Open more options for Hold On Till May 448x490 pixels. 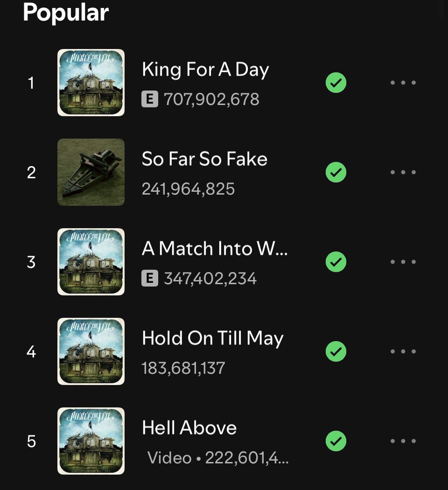[x=403, y=351]
